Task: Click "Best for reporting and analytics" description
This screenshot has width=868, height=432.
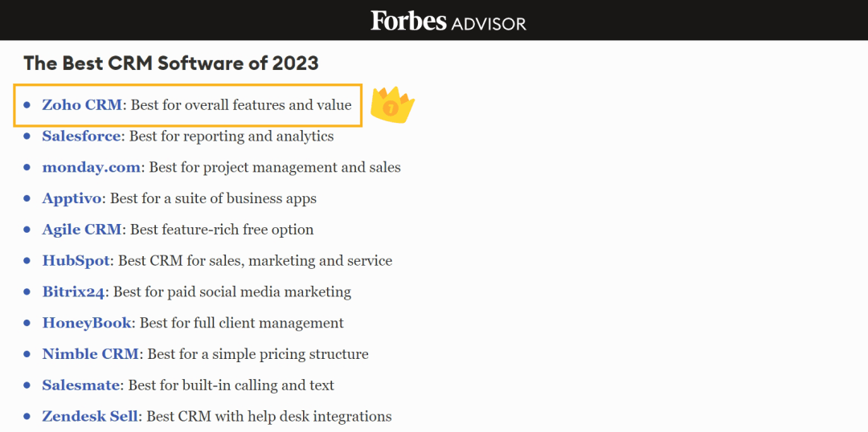Action: (231, 137)
